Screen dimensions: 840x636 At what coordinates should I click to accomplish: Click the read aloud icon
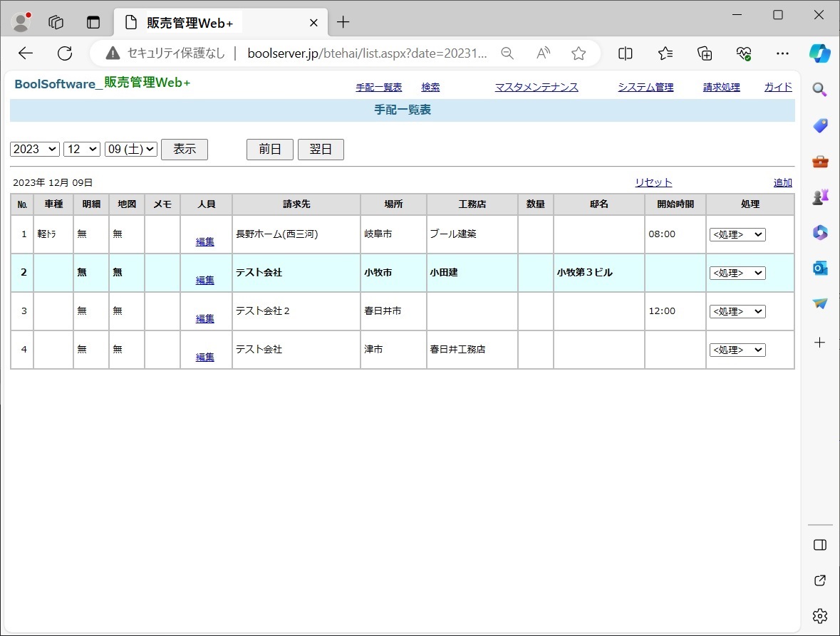pos(543,53)
